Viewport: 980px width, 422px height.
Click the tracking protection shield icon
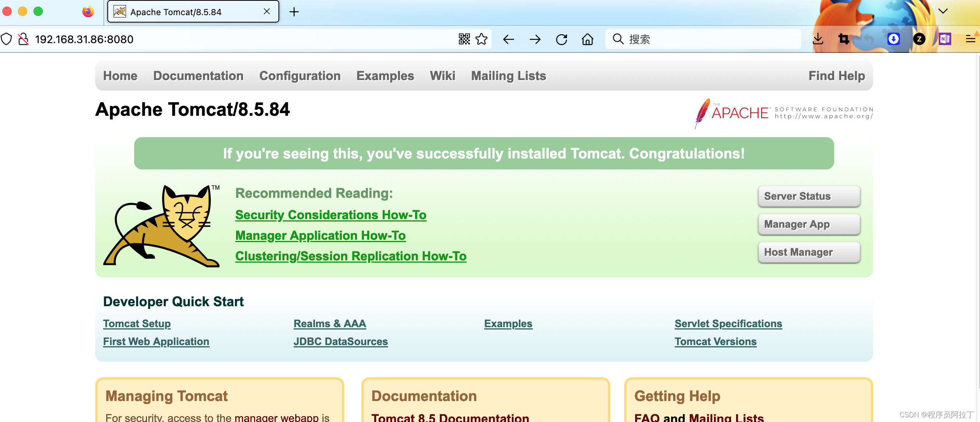click(x=7, y=39)
